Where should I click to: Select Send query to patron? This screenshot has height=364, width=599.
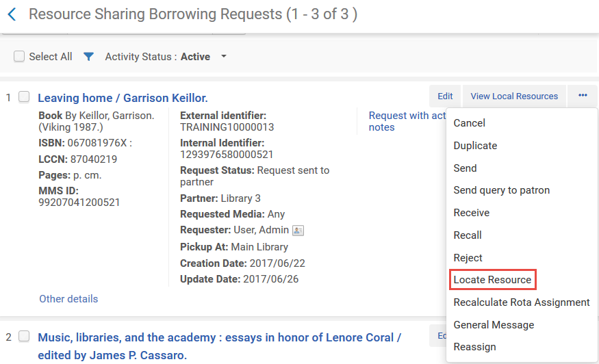coord(502,190)
